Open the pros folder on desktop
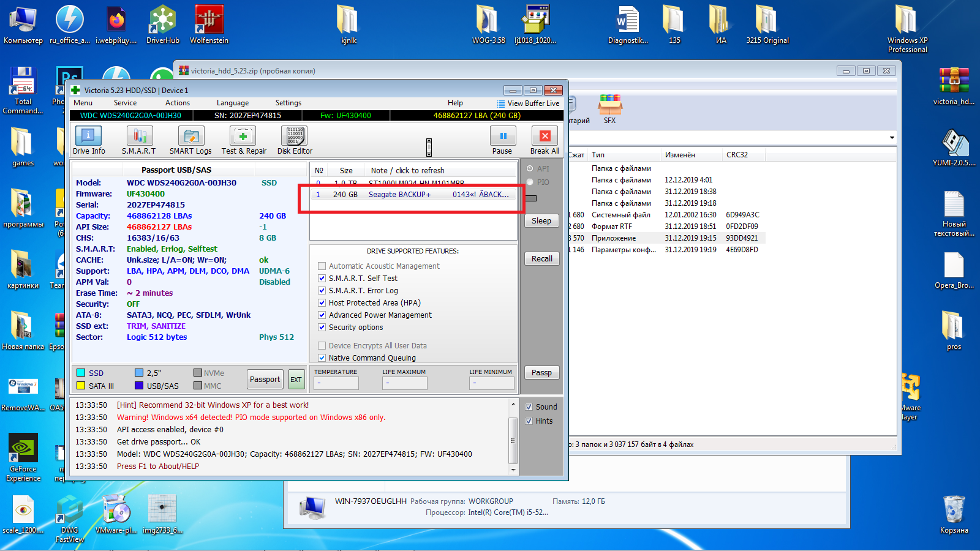 pos(954,331)
